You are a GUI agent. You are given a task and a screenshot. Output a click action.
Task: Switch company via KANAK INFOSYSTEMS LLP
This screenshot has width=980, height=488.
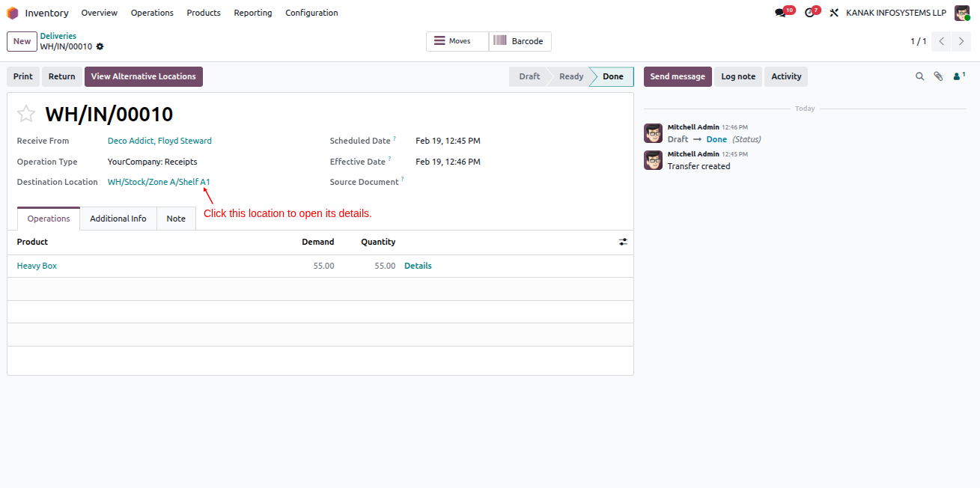[896, 13]
